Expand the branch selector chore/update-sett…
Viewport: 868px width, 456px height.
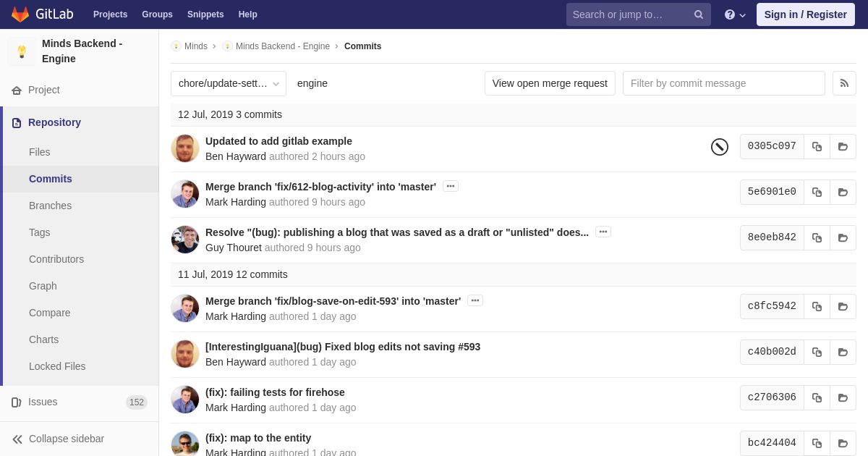(x=229, y=83)
